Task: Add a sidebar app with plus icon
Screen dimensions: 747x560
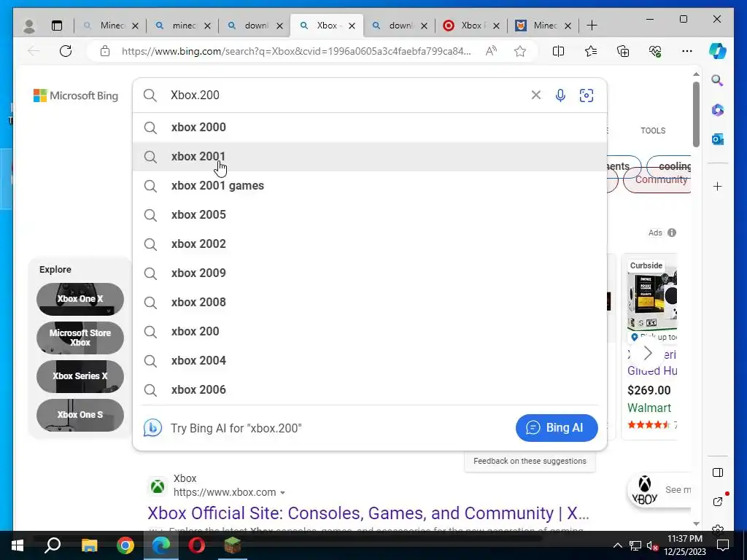Action: pyautogui.click(x=718, y=186)
